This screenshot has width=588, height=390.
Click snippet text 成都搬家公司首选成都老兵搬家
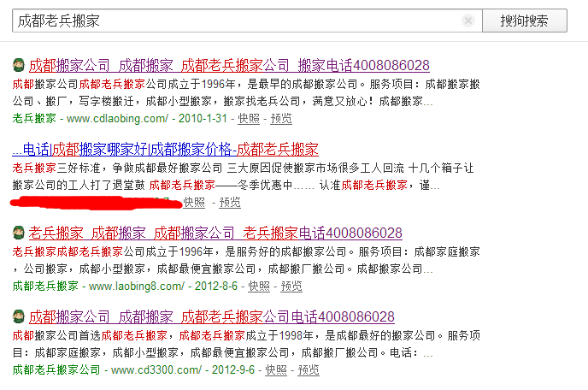coord(90,335)
